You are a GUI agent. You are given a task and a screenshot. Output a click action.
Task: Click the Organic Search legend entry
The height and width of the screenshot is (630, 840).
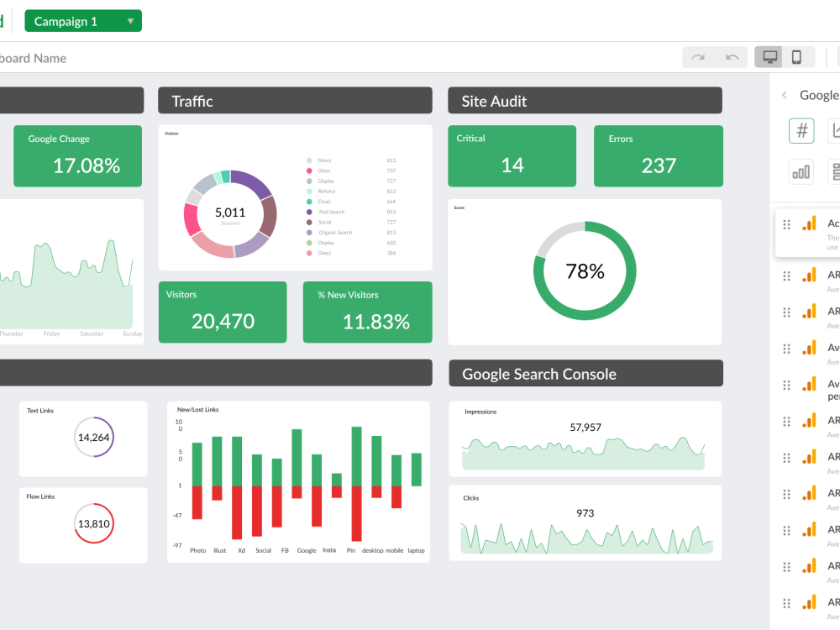[335, 233]
